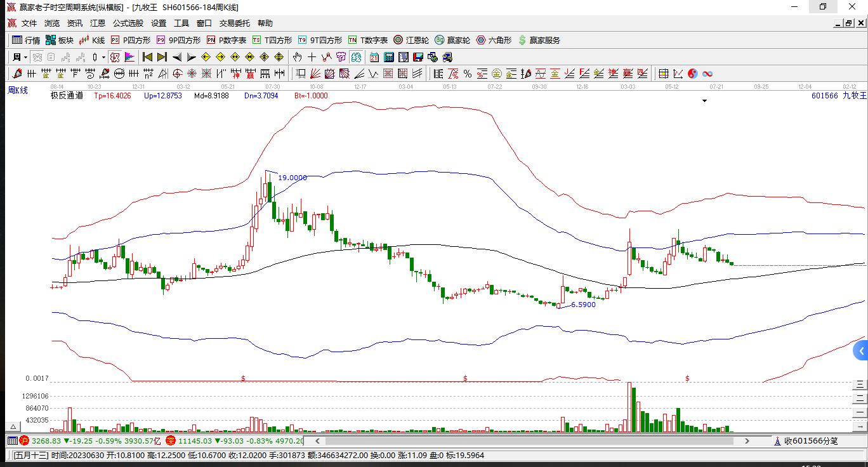This screenshot has height=467, width=868.
Task: Select the crosshair cursor tool
Action: tap(312, 57)
